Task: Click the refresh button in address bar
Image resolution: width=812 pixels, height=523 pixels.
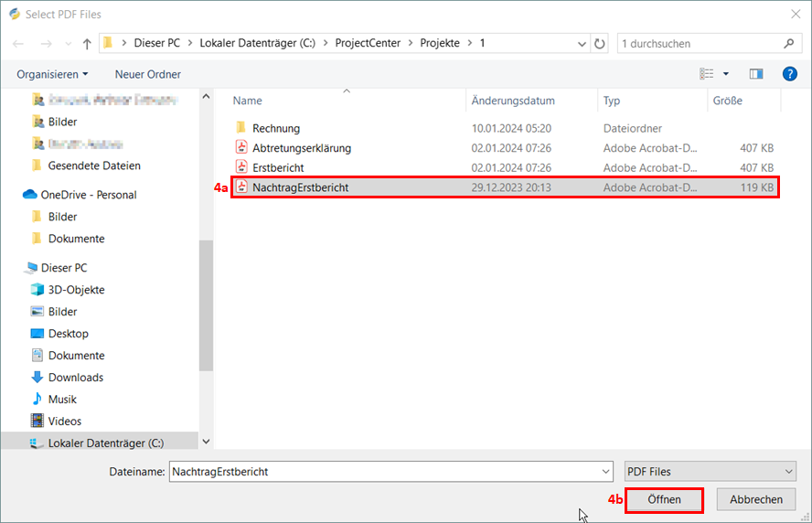Action: click(600, 44)
